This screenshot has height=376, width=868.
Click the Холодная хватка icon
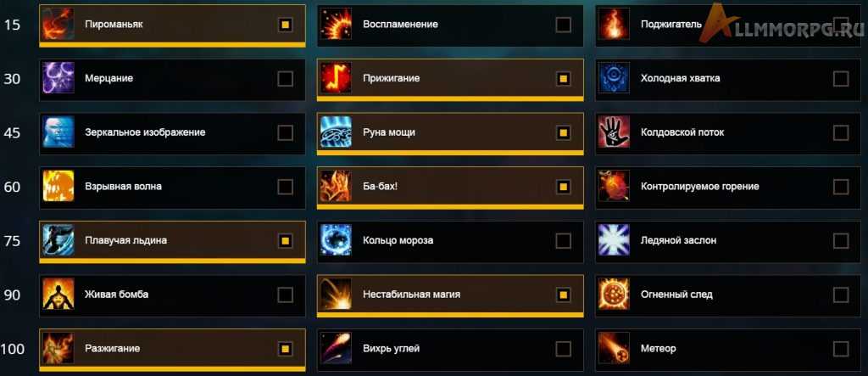(614, 78)
